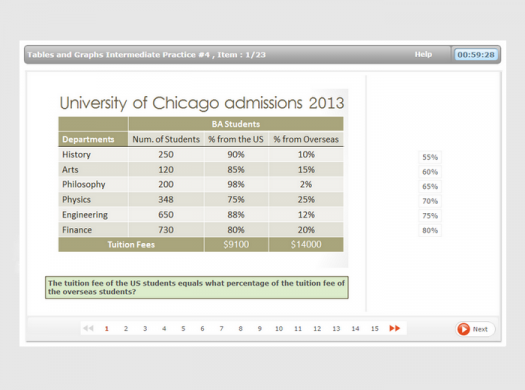Image resolution: width=525 pixels, height=390 pixels.
Task: Click the red fast-forward pagination arrows
Action: point(394,328)
